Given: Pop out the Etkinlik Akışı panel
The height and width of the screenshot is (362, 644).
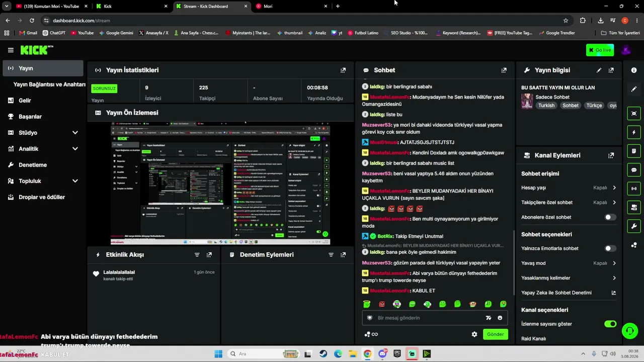Looking at the screenshot, I should tap(209, 255).
